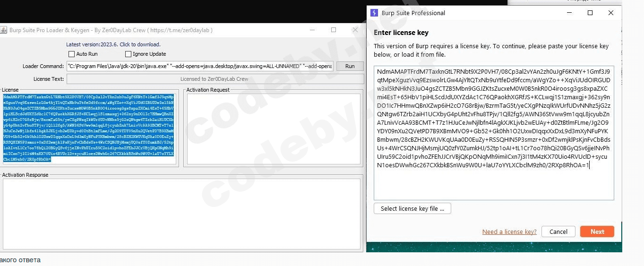Viewport: 644px width, 266px height.
Task: Click the orange Next button
Action: click(597, 232)
